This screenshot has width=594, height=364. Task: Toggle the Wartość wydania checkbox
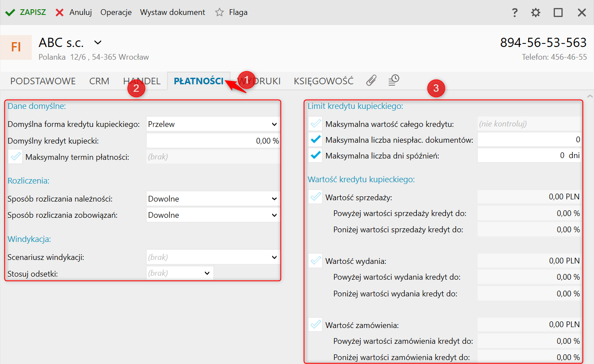pyautogui.click(x=315, y=261)
